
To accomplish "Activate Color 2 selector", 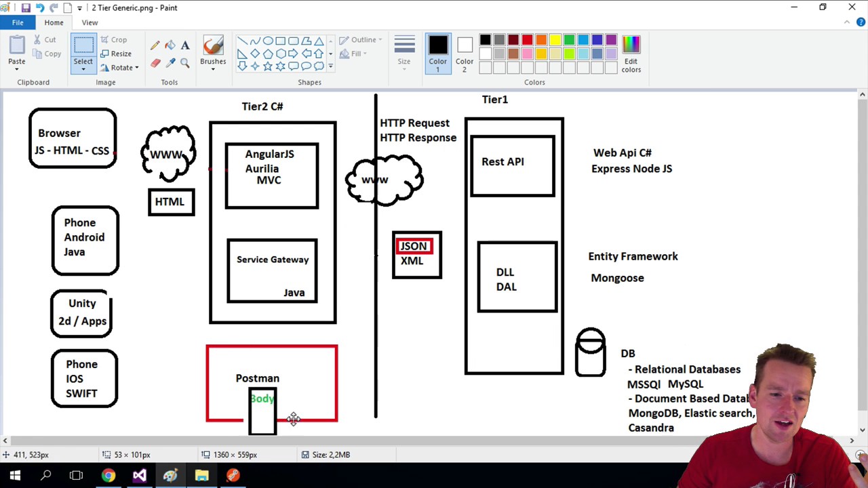I will tap(465, 54).
